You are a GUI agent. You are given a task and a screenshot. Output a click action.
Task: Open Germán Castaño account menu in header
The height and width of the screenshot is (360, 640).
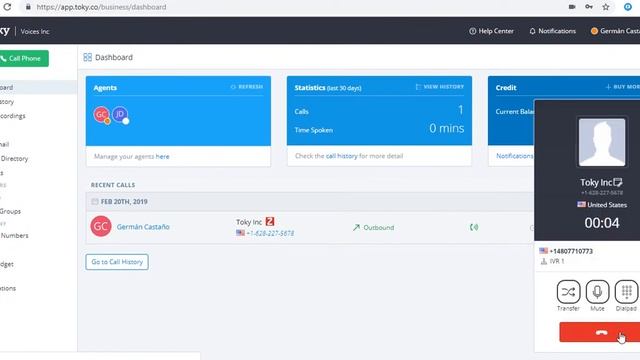point(615,31)
